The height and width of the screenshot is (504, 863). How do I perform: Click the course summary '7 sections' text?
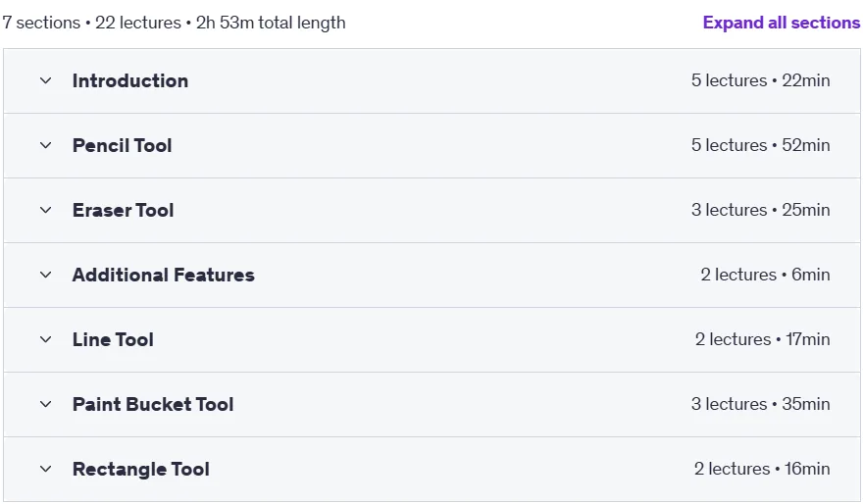42,23
